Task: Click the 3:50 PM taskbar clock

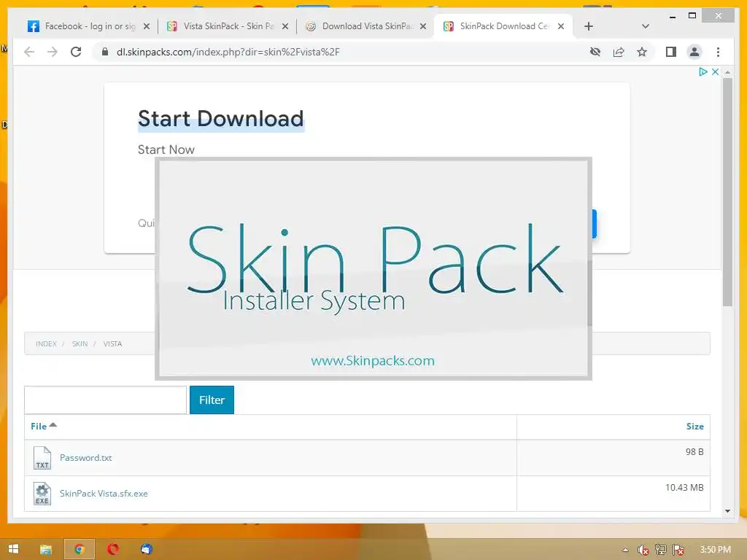Action: [715, 550]
